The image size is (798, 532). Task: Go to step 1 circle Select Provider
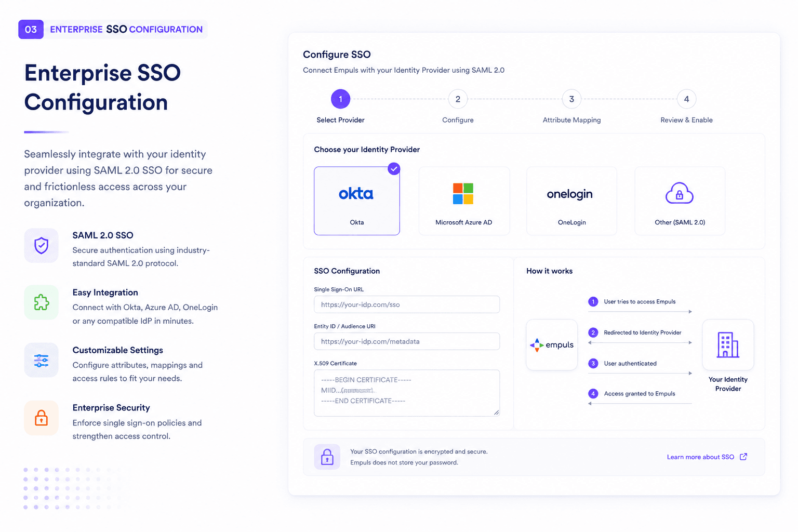[341, 99]
